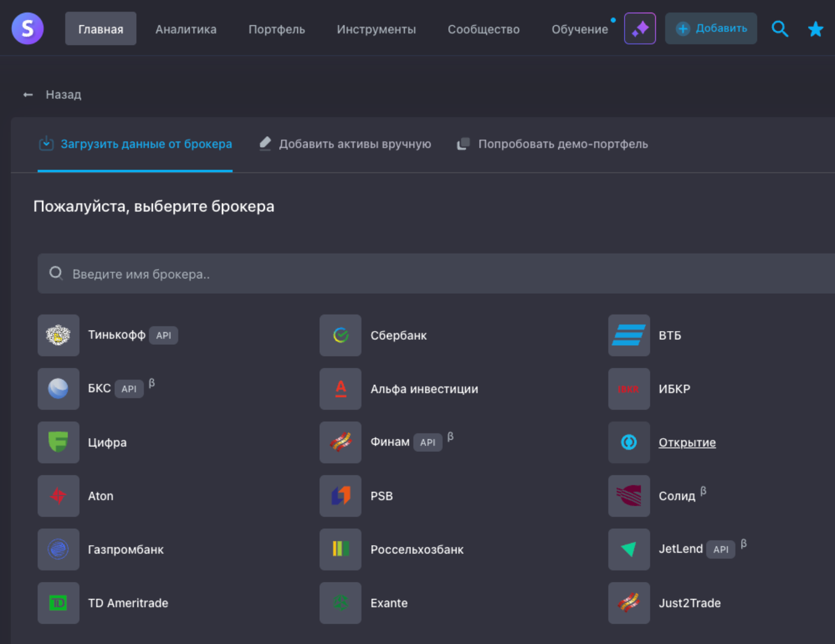Click the ВТБ logo icon
This screenshot has height=644, width=835.
click(629, 335)
